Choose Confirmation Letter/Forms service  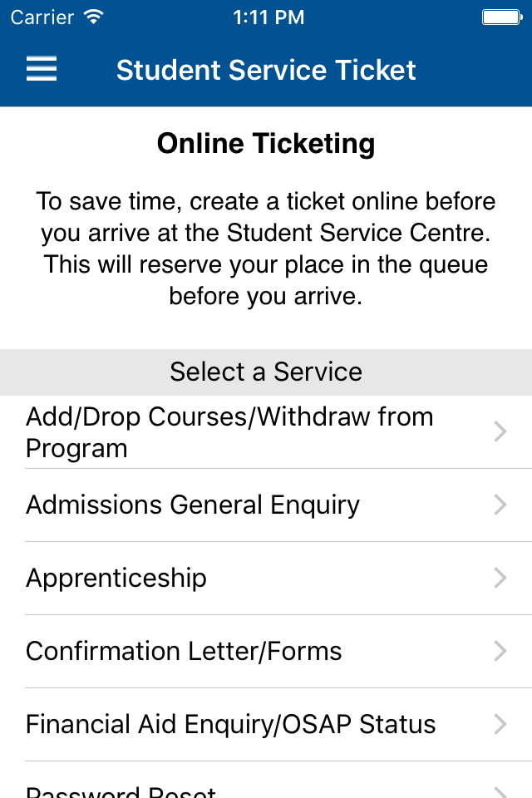(266, 652)
